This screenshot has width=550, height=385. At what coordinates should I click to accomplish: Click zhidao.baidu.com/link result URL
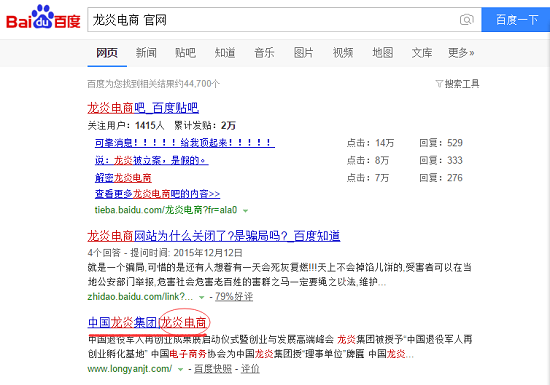140,297
